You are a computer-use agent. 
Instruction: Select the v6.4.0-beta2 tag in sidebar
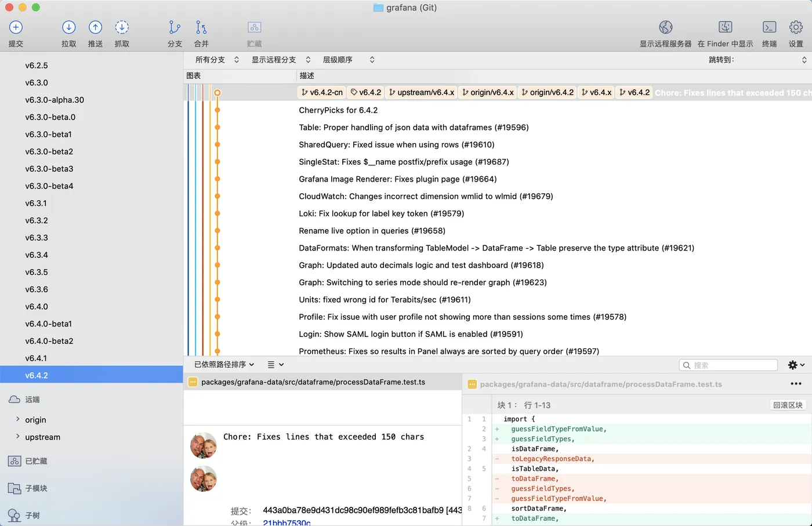pos(92,341)
